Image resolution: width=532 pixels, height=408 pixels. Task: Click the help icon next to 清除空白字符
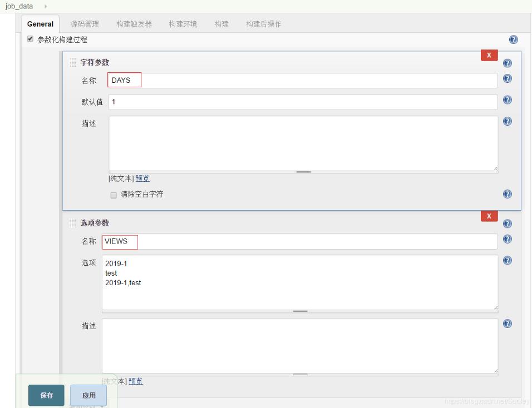click(507, 193)
